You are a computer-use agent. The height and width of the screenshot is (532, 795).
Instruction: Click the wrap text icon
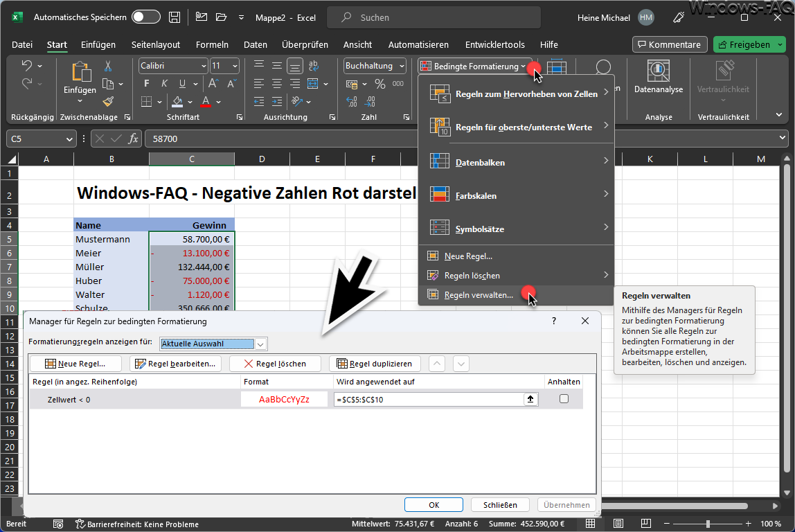pyautogui.click(x=313, y=66)
